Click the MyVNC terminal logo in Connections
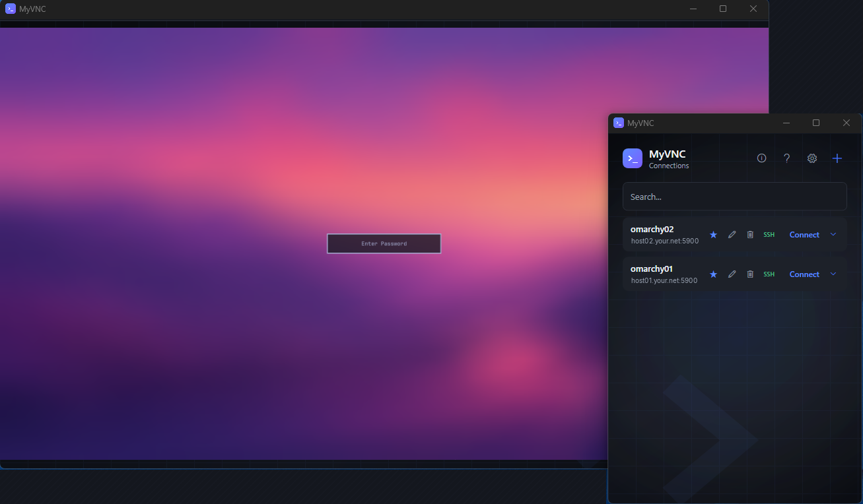 coord(633,158)
